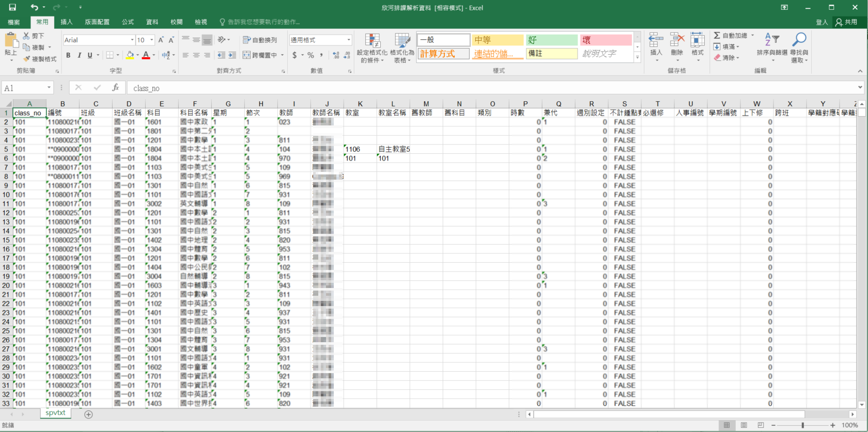Viewport: 868px width, 432px height.
Task: Open the Arial font name dropdown
Action: click(132, 40)
